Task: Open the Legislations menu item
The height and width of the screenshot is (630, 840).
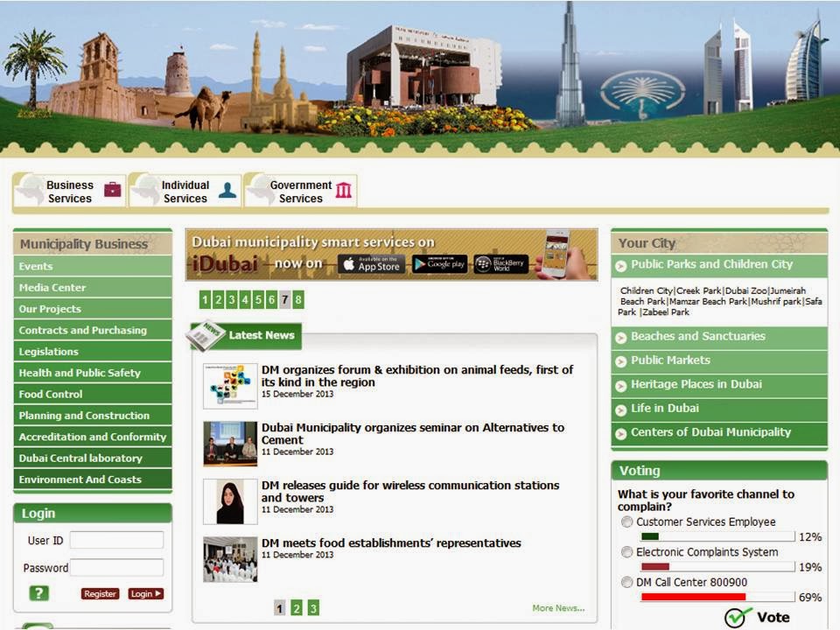Action: (93, 352)
